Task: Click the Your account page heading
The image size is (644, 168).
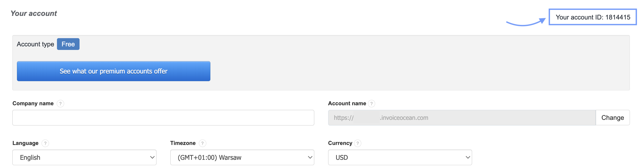Action: 34,13
